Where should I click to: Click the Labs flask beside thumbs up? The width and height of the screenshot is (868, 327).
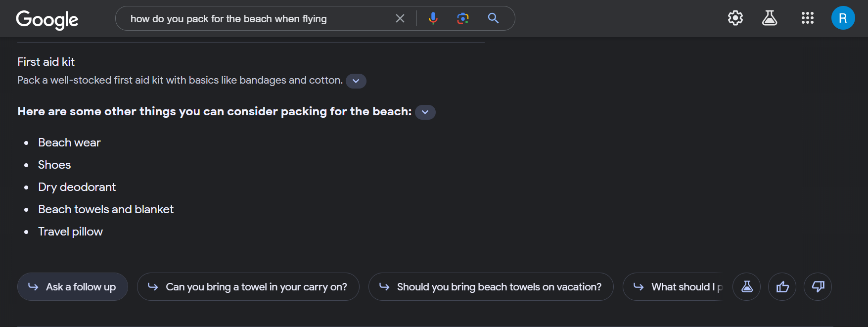pos(746,287)
